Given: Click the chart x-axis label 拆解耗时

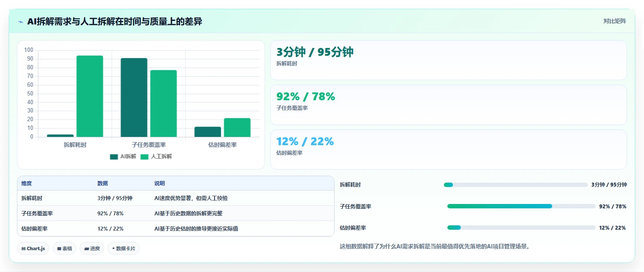Looking at the screenshot, I should coord(75,145).
